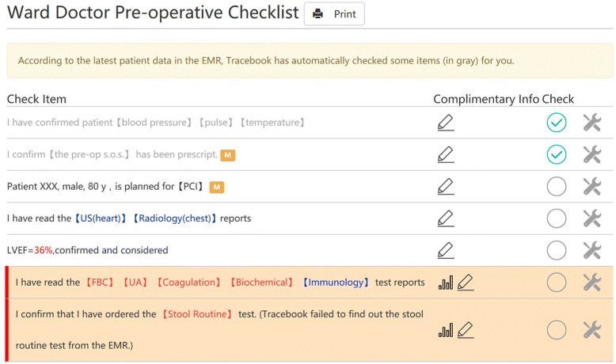Open the Immunology test report link
Screen dimensions: 616x364
tap(336, 282)
